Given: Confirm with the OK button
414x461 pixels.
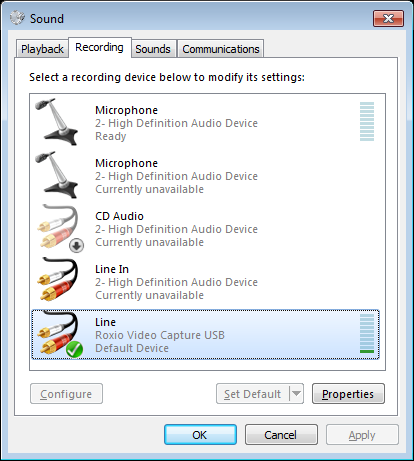Looking at the screenshot, I should click(x=200, y=435).
